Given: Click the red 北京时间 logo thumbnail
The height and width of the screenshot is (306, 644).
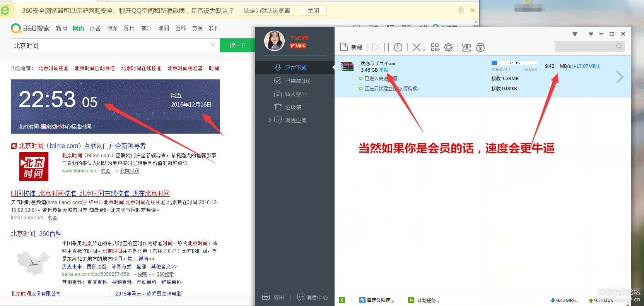Looking at the screenshot, I should point(34,167).
